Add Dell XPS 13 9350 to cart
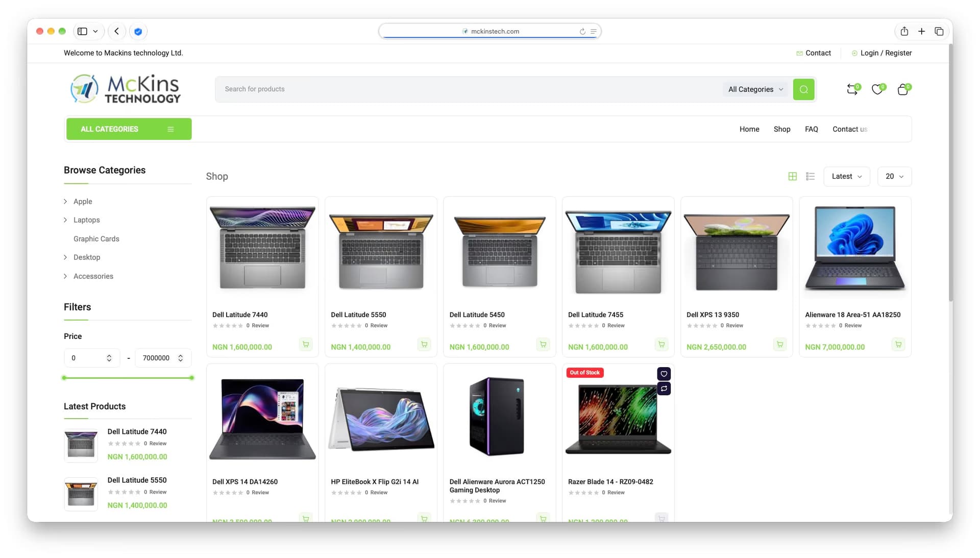The width and height of the screenshot is (980, 558). tap(780, 344)
